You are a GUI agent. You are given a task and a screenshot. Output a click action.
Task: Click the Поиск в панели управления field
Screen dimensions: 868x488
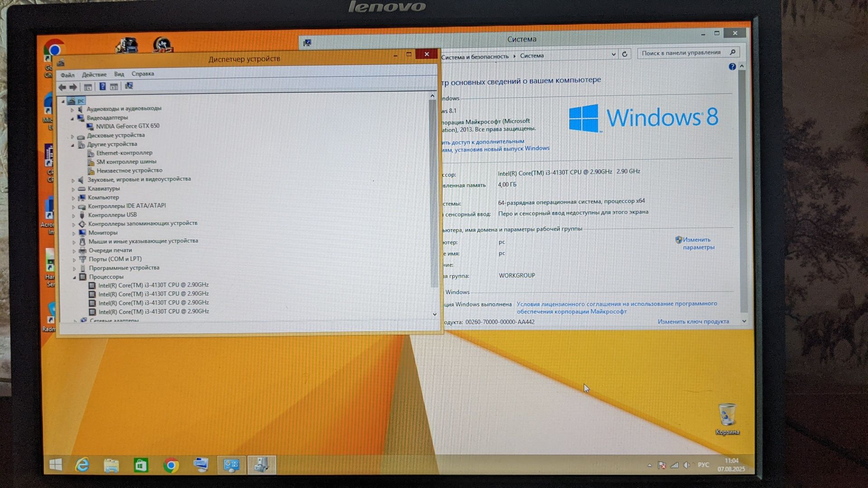[688, 53]
